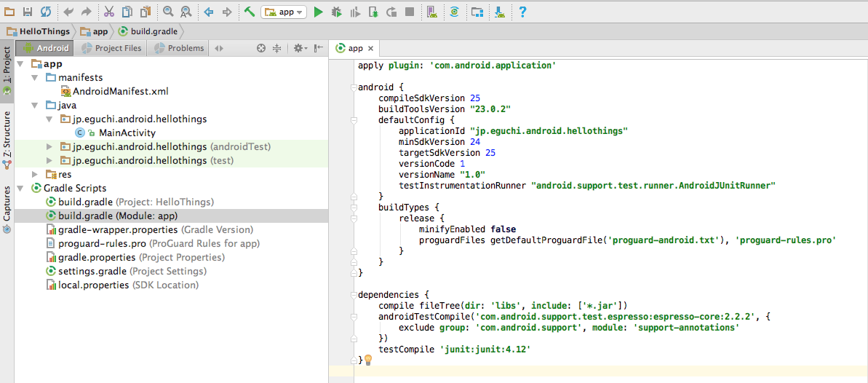Collapse the Gradle Scripts node arrow
The width and height of the screenshot is (868, 383).
[21, 189]
